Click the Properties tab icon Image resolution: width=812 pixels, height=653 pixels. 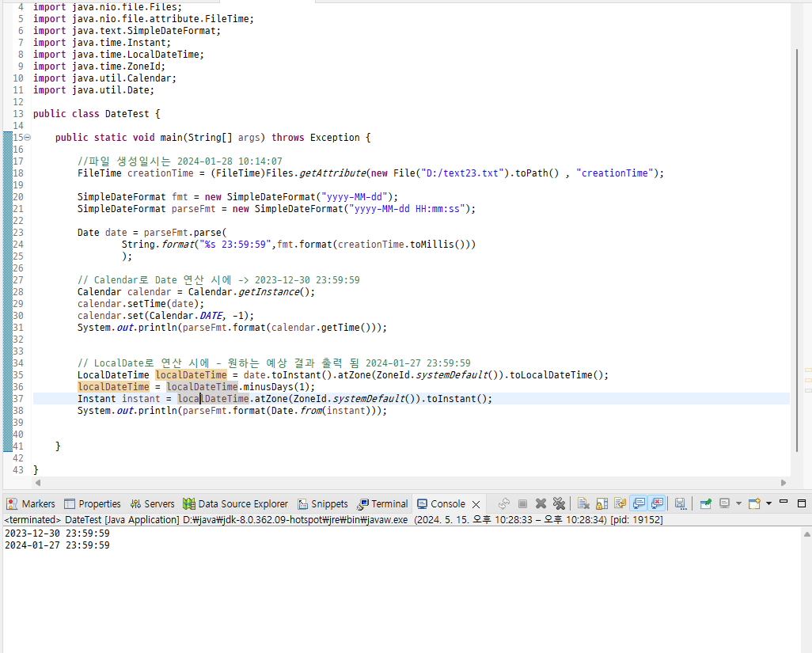pyautogui.click(x=70, y=504)
